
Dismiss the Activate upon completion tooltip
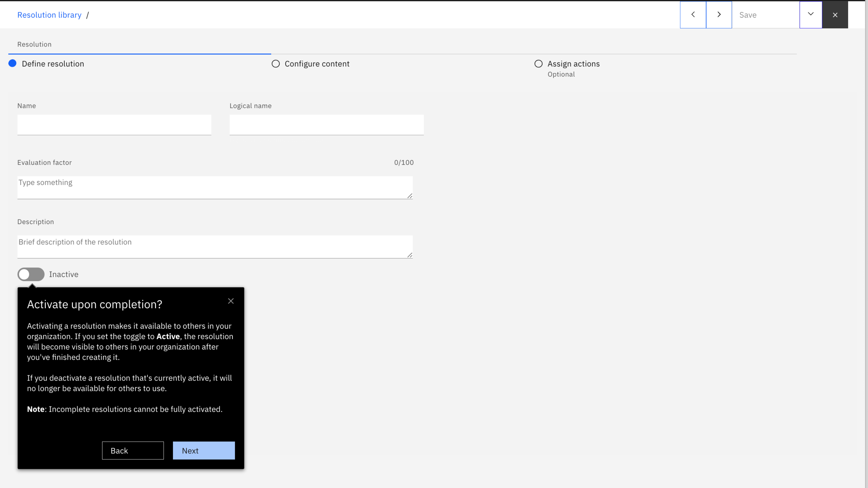click(x=230, y=301)
